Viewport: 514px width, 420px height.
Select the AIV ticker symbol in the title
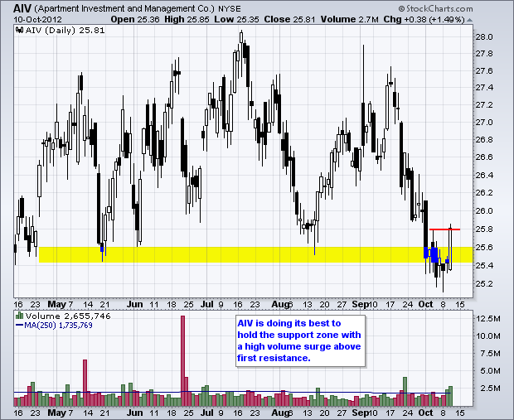22,8
